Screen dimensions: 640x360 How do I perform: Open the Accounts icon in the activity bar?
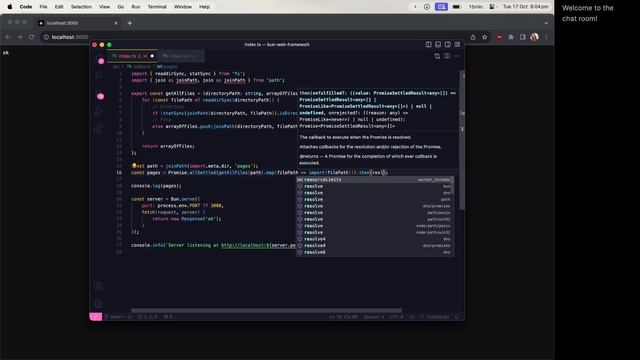point(98,287)
